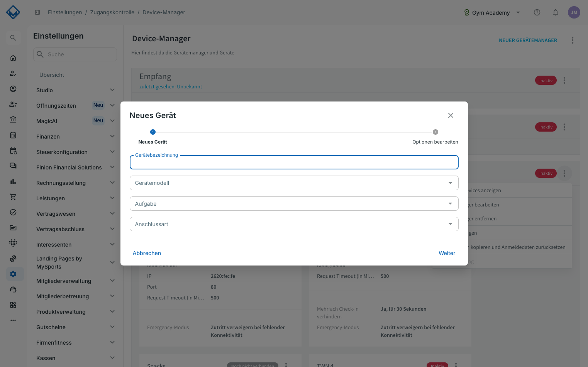
Task: Open the Aufgabe dropdown
Action: click(x=294, y=204)
